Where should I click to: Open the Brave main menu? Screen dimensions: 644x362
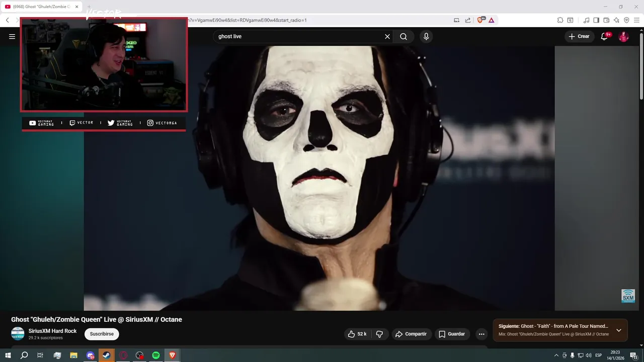click(636, 20)
